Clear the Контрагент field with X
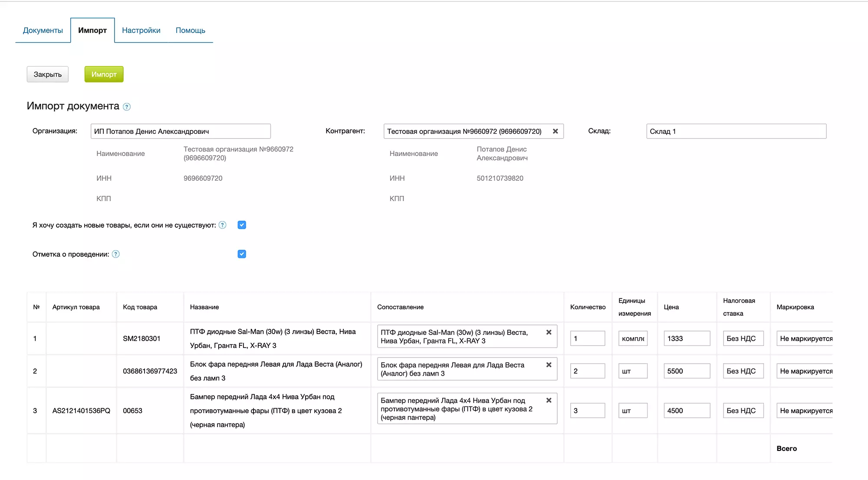Image resolution: width=868 pixels, height=480 pixels. (x=555, y=131)
